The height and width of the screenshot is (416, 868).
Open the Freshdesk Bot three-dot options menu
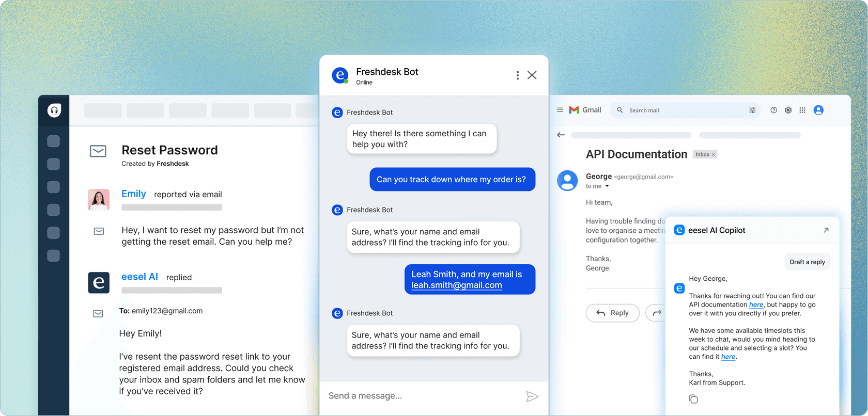click(517, 75)
